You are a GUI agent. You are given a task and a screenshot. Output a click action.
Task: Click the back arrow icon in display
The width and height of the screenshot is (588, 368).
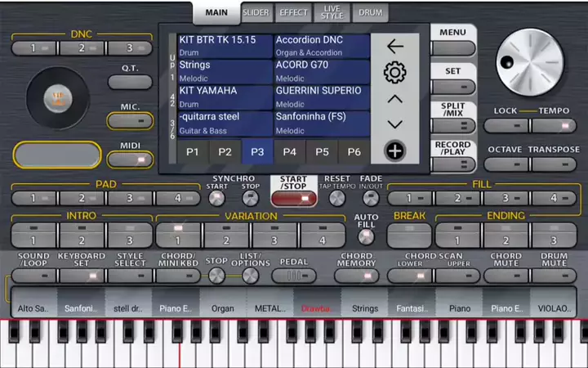(x=395, y=47)
